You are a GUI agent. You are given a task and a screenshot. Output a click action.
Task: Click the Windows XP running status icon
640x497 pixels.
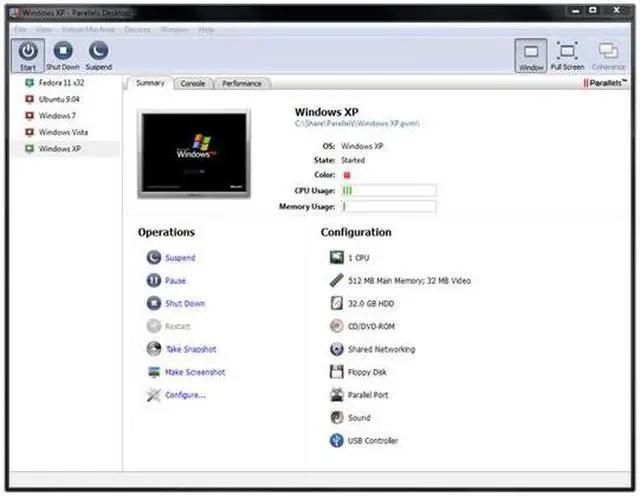[x=29, y=149]
